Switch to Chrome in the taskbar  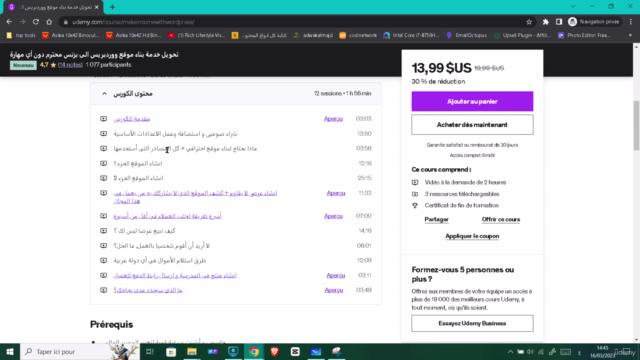(254, 351)
